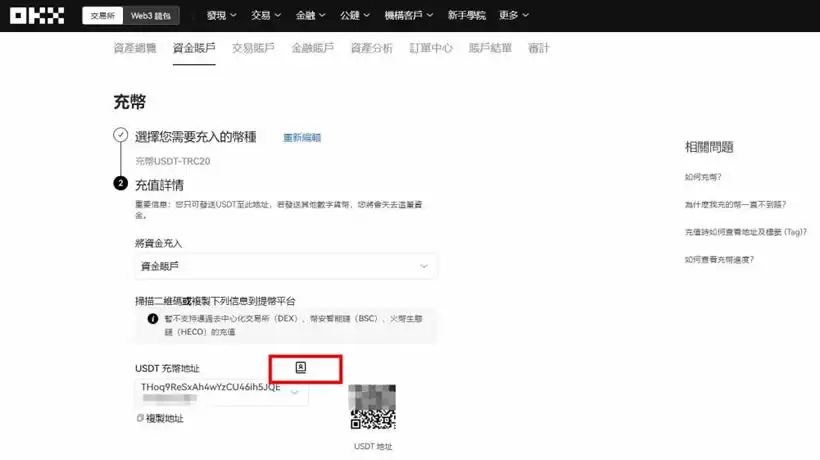820x460 pixels.
Task: Click the USDT 充幣地址 label
Action: 167,369
